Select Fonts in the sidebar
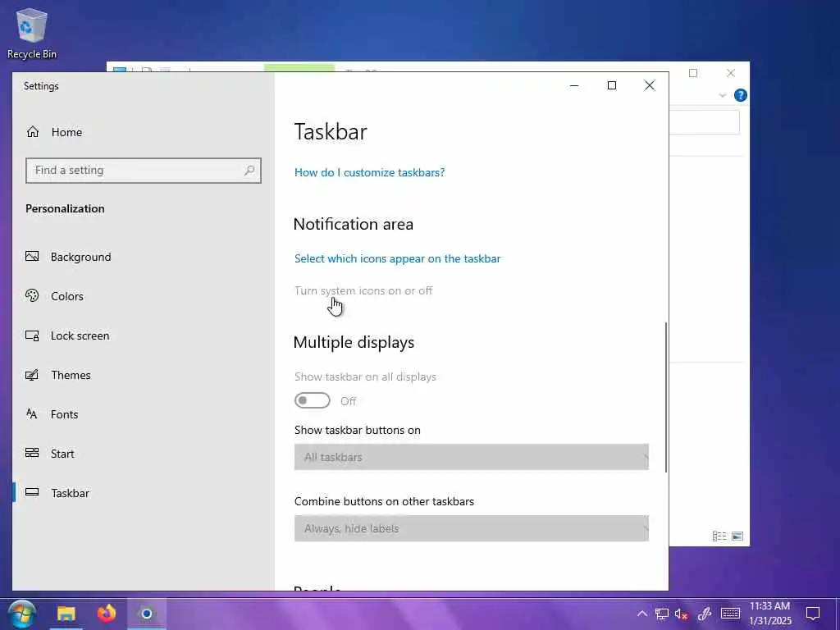The height and width of the screenshot is (630, 840). click(64, 414)
